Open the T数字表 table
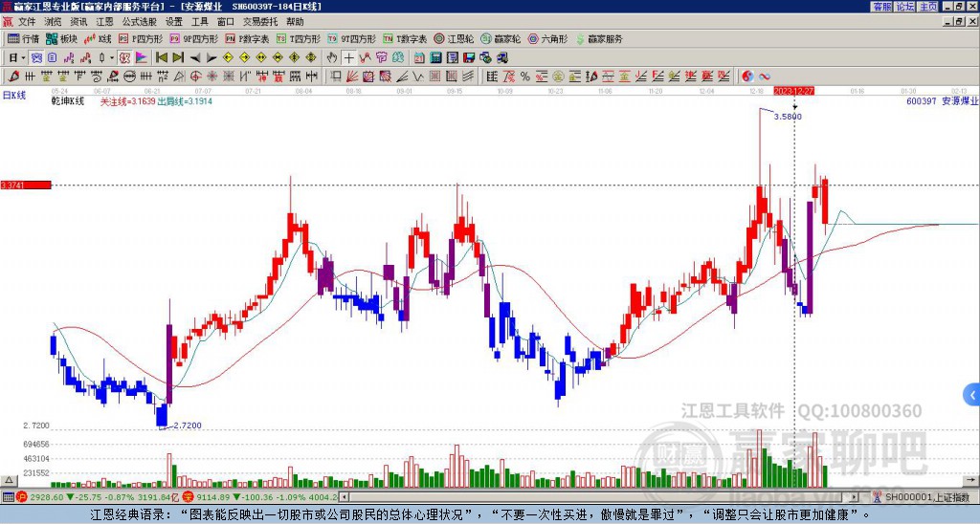The image size is (980, 524). tap(405, 38)
